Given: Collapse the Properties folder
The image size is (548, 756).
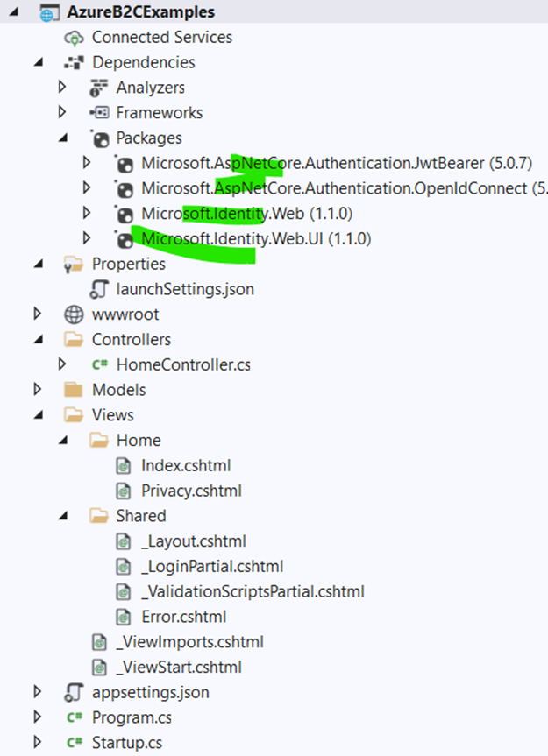Looking at the screenshot, I should (38, 265).
